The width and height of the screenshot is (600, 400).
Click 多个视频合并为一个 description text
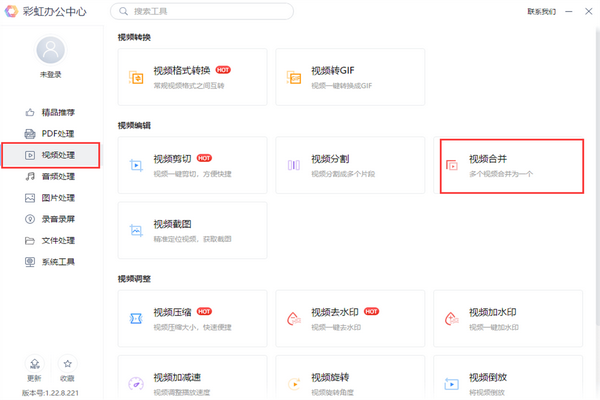pyautogui.click(x=501, y=174)
